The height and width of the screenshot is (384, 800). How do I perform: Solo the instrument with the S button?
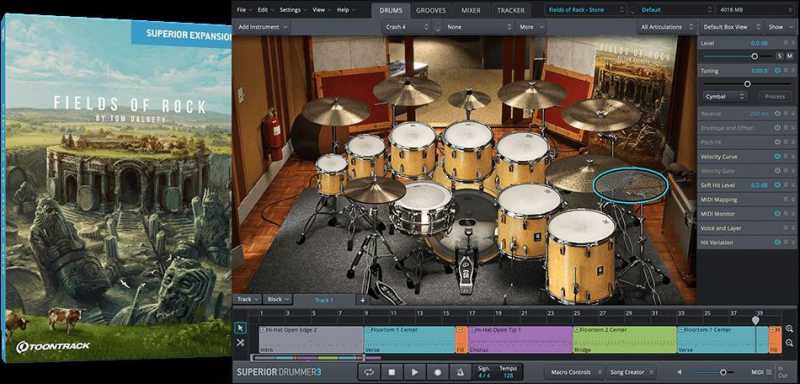tap(779, 56)
